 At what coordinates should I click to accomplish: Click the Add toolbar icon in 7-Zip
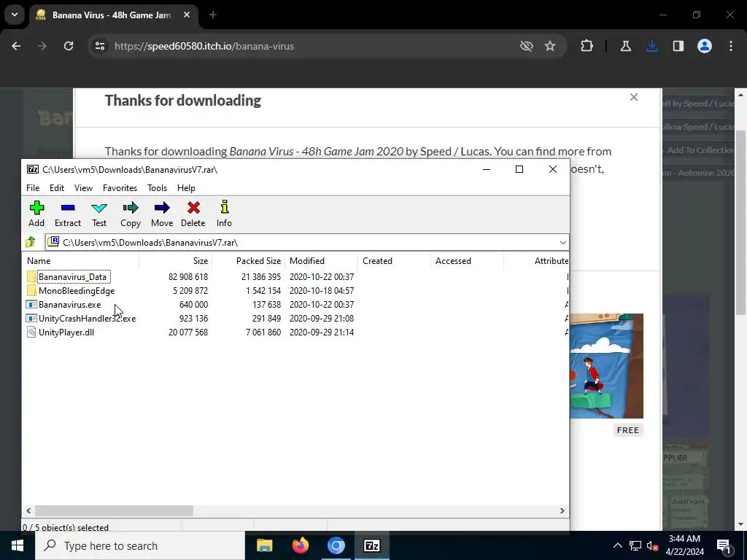(x=36, y=214)
